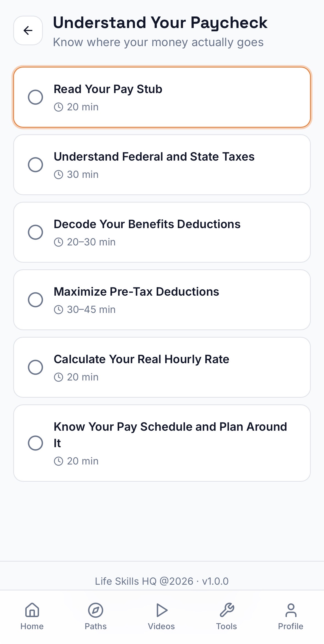Open the Paths compass icon
Image resolution: width=324 pixels, height=644 pixels.
click(96, 610)
